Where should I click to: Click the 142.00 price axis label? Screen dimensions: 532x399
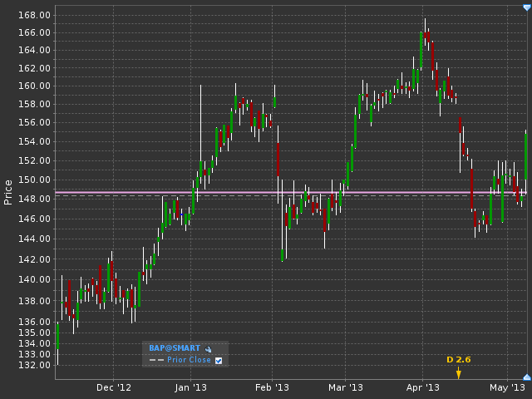coord(34,259)
